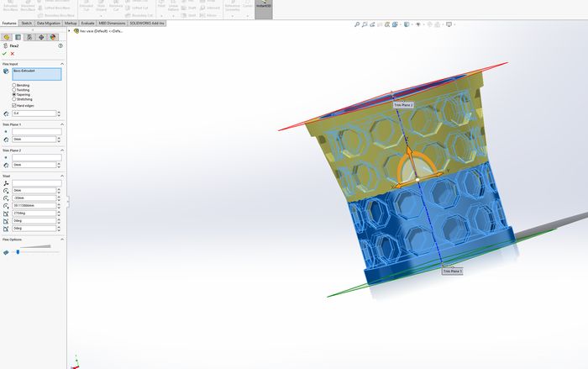Open the Hide/Show Items dropdown arrow
The width and height of the screenshot is (588, 369).
point(423,24)
